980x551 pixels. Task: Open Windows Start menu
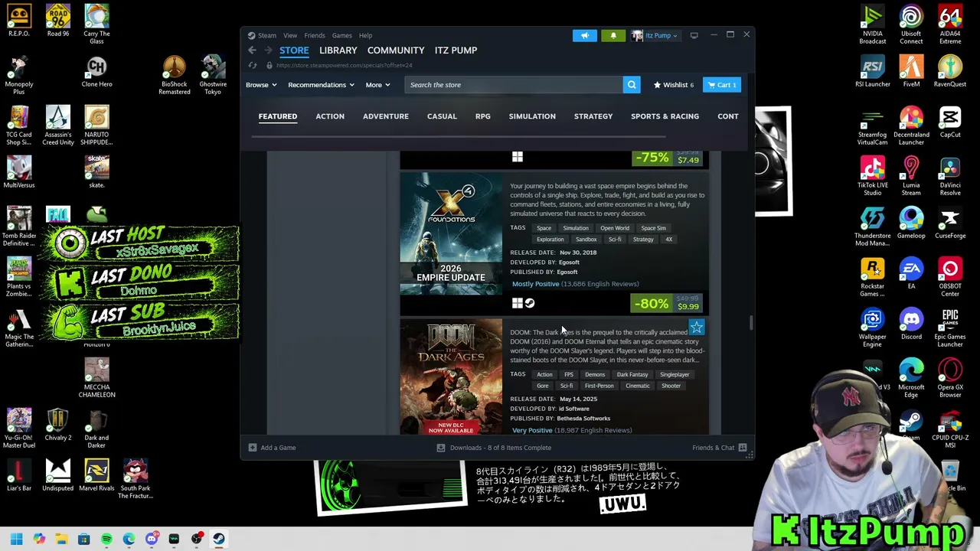pyautogui.click(x=16, y=539)
